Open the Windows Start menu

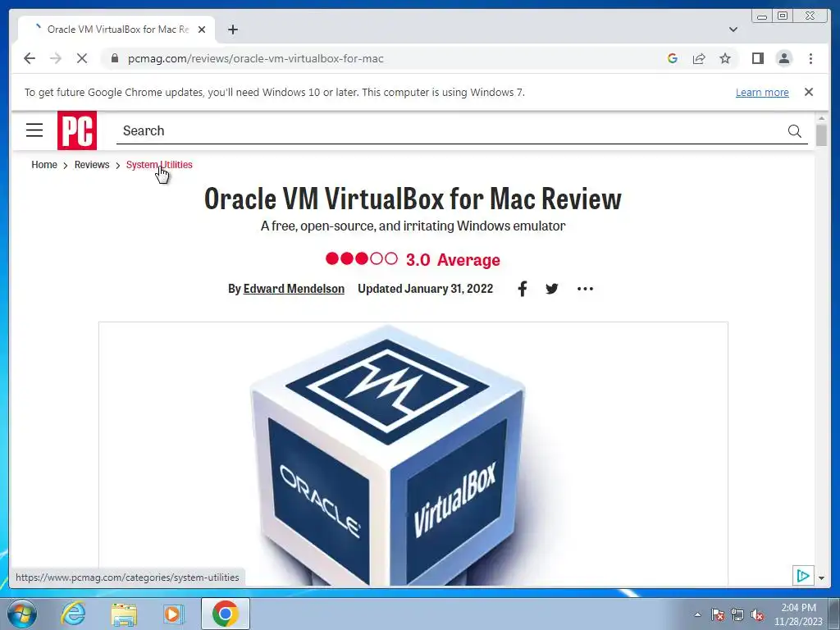[22, 614]
